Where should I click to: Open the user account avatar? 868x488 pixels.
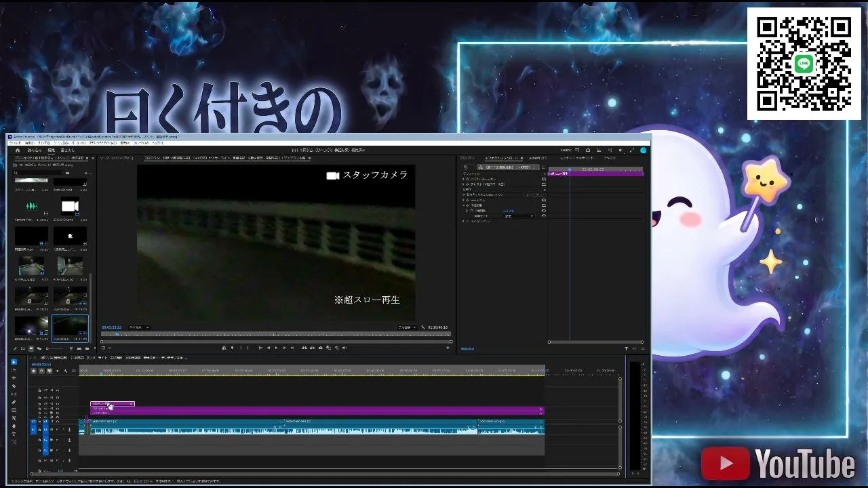[x=643, y=150]
